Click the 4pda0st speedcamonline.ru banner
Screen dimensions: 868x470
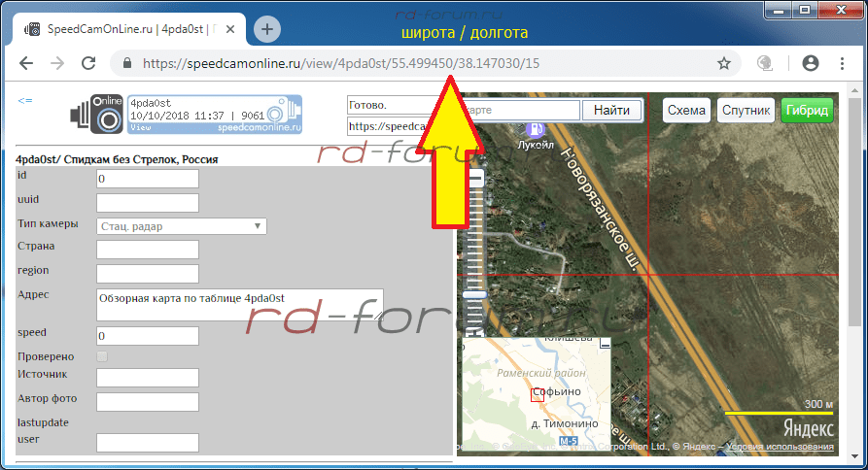[x=215, y=115]
